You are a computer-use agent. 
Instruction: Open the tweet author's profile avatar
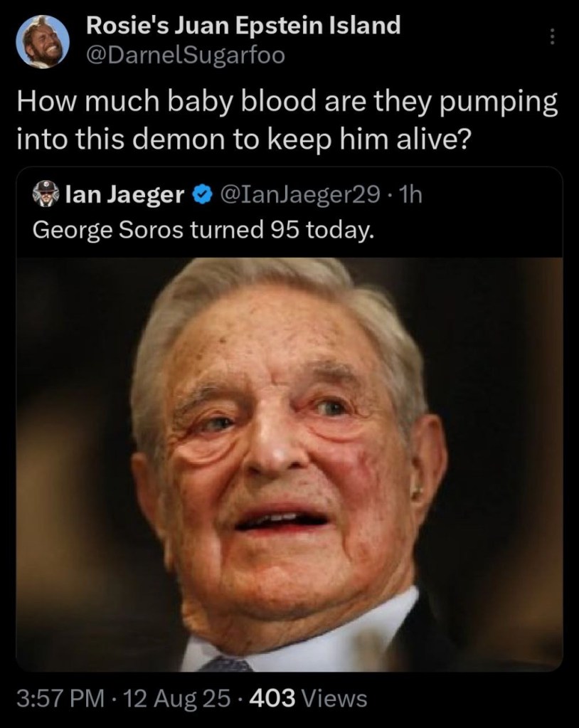coord(42,41)
